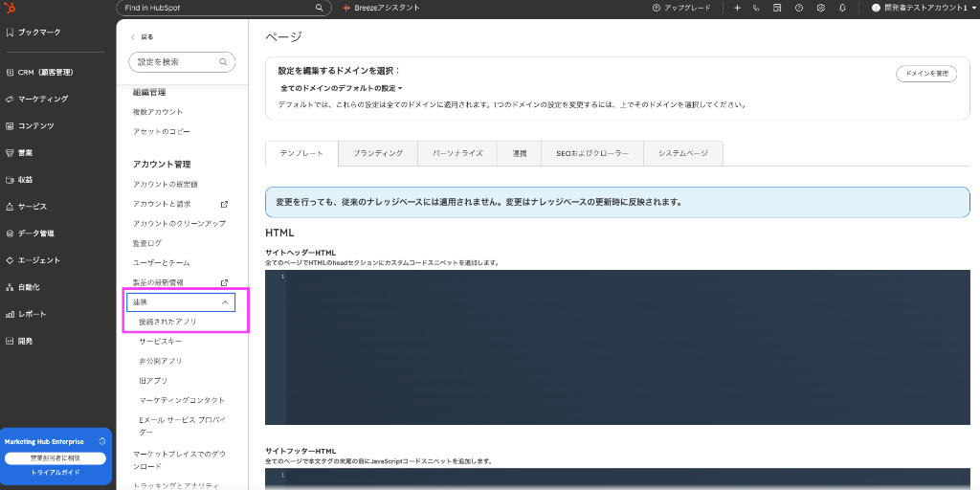Open ブックマーク in the left navigation
The image size is (980, 490).
[33, 33]
